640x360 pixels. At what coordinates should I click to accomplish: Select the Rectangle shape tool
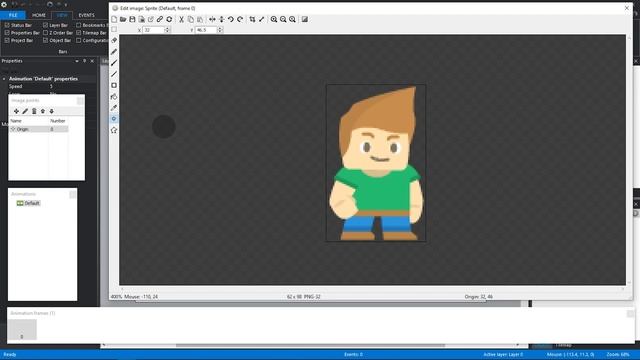tap(114, 85)
